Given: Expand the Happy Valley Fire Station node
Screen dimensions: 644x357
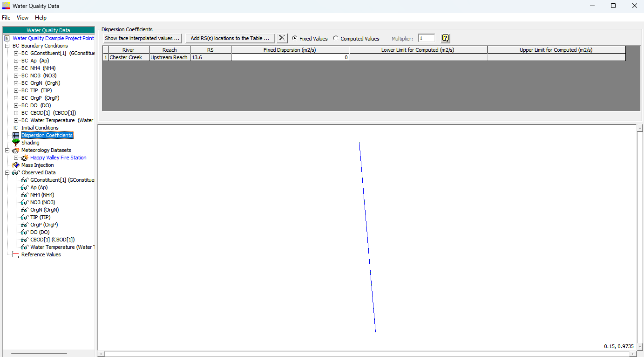Looking at the screenshot, I should pos(16,158).
